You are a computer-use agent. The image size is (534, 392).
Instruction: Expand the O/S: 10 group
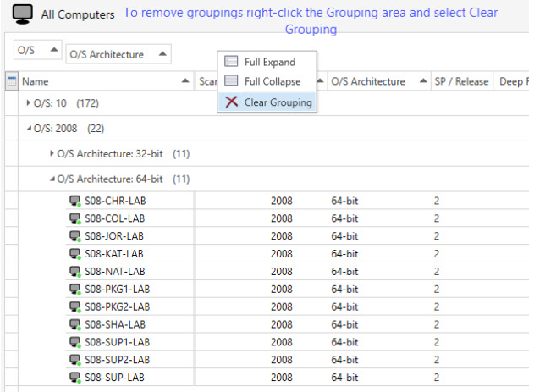coord(28,102)
